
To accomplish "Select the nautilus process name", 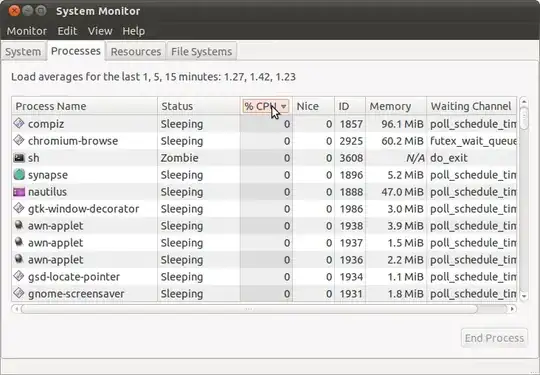I will point(48,192).
